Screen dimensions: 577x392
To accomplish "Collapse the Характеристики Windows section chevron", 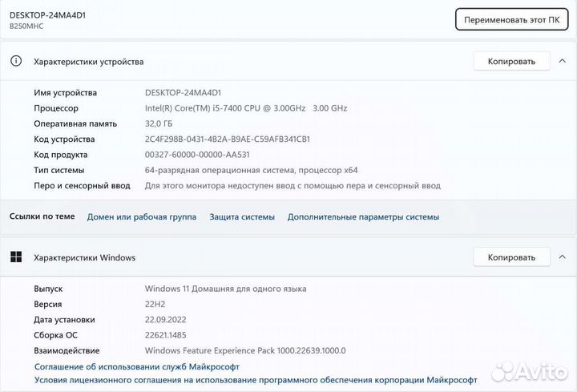I will click(561, 257).
